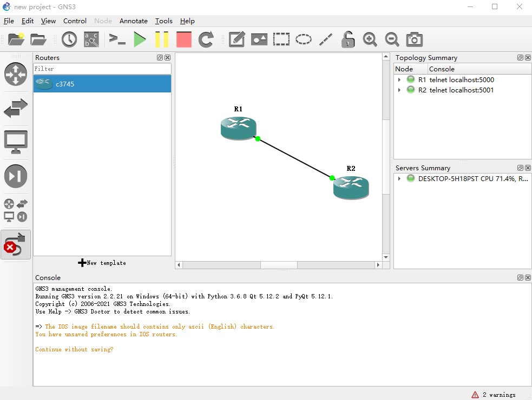Expand the R2 node in Topology Summary
Viewport: 532px width, 400px height.
[399, 90]
